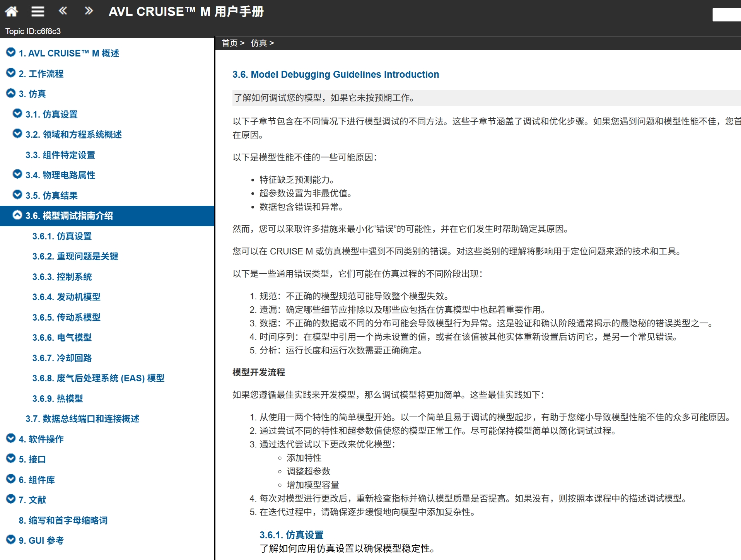Viewport: 741px width, 560px height.
Task: Open 3.6.8 废气后处理系统 (EAS) 模型 topic
Action: (99, 378)
